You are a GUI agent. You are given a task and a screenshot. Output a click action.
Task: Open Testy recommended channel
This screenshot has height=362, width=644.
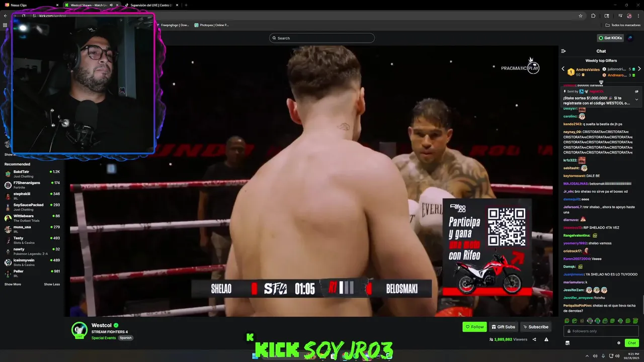(x=32, y=240)
